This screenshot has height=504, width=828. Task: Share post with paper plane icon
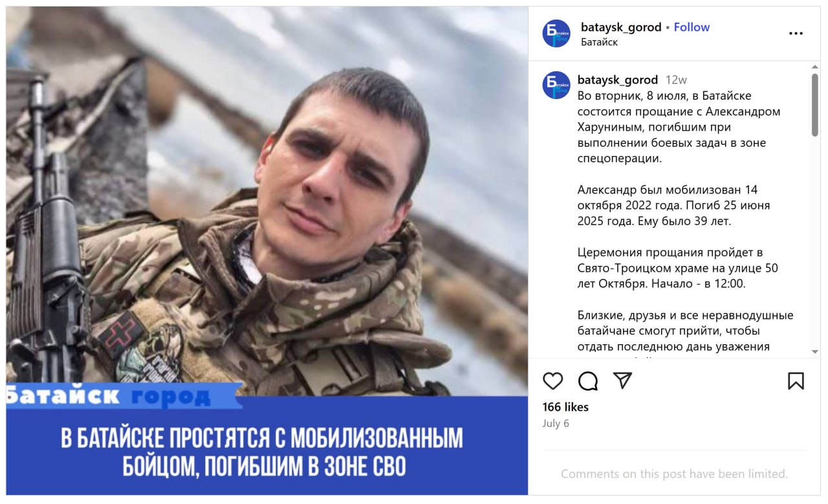pos(622,380)
